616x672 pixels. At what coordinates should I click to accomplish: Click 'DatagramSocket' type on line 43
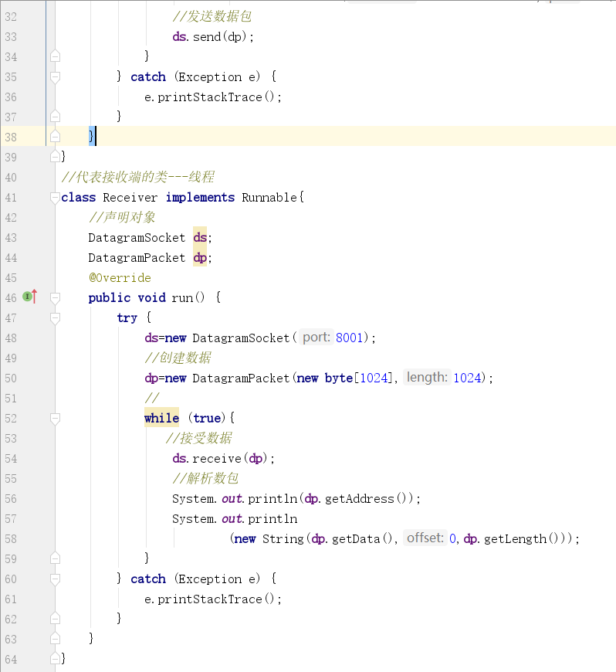137,237
